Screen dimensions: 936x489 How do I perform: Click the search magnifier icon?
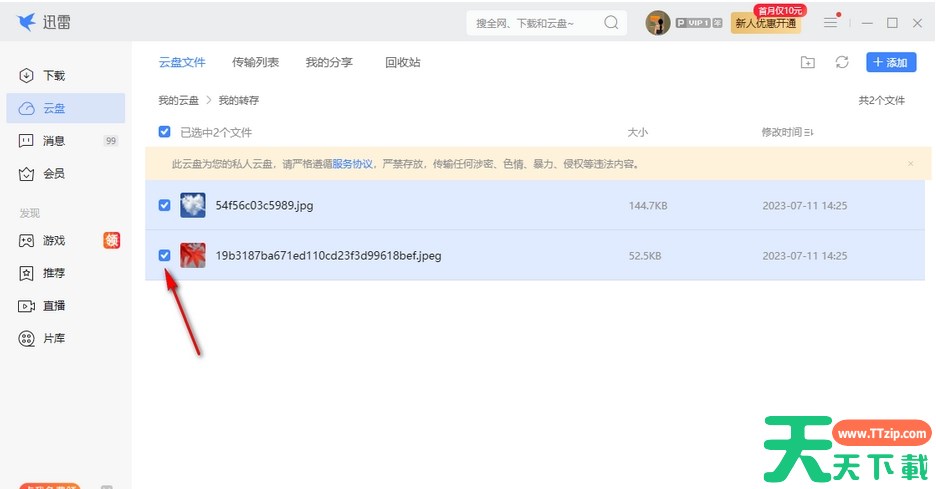pos(611,23)
